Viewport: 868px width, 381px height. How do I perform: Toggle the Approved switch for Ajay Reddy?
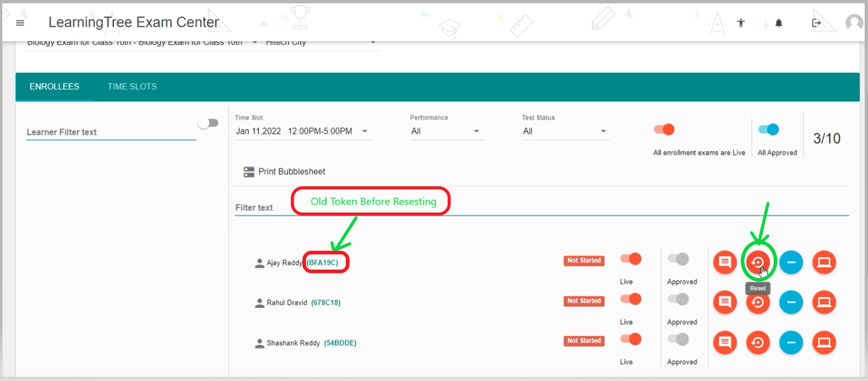[x=678, y=259]
